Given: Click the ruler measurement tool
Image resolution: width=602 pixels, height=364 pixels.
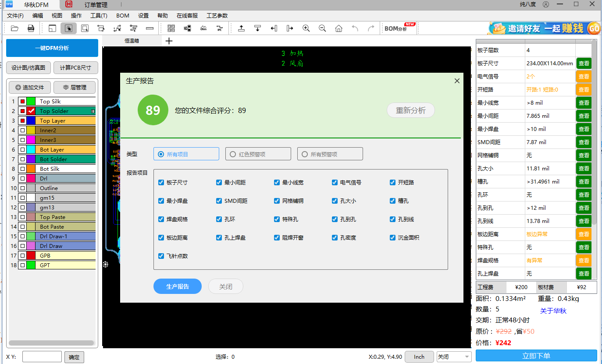Looking at the screenshot, I should 150,28.
